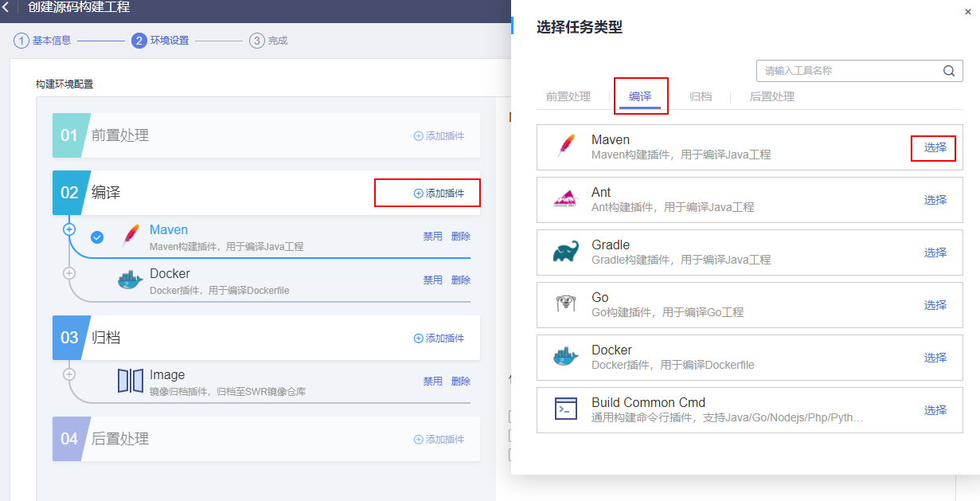Screen dimensions: 980x501
Task: Add plugin to 前置处理 stage
Action: pyautogui.click(x=439, y=136)
